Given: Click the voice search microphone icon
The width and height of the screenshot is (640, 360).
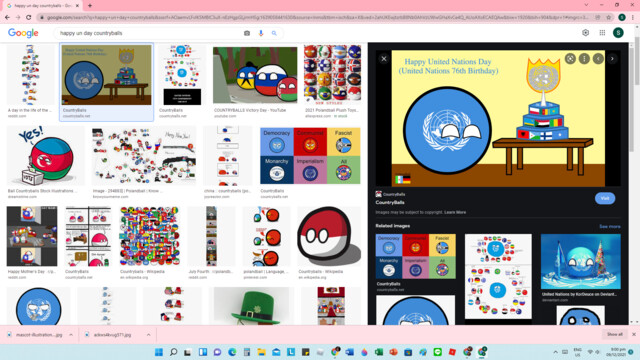Looking at the screenshot, I should coord(261,33).
